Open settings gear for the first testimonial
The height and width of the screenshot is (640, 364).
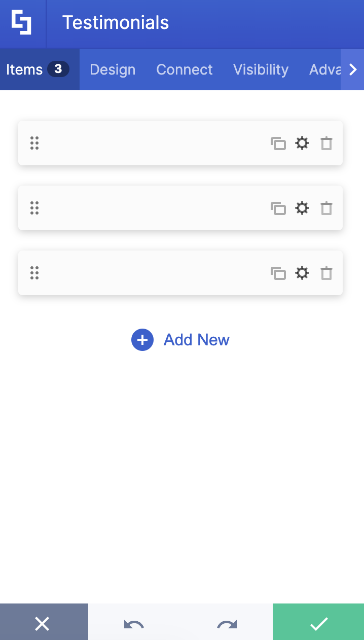(x=302, y=144)
